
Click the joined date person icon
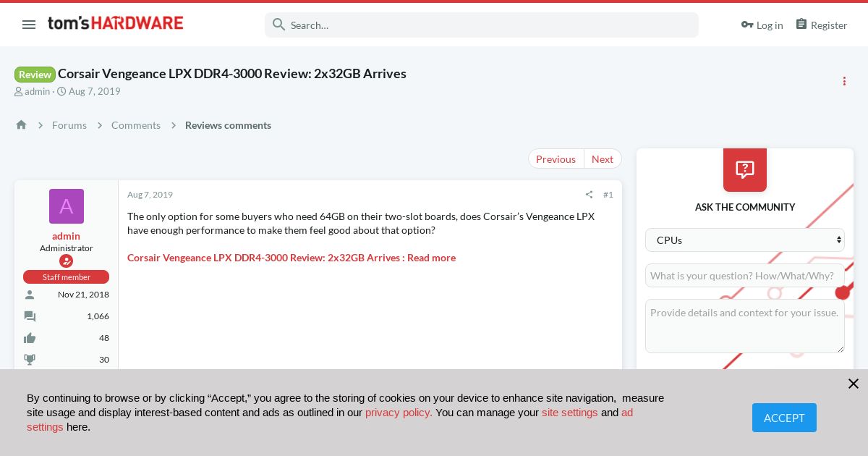pos(30,295)
